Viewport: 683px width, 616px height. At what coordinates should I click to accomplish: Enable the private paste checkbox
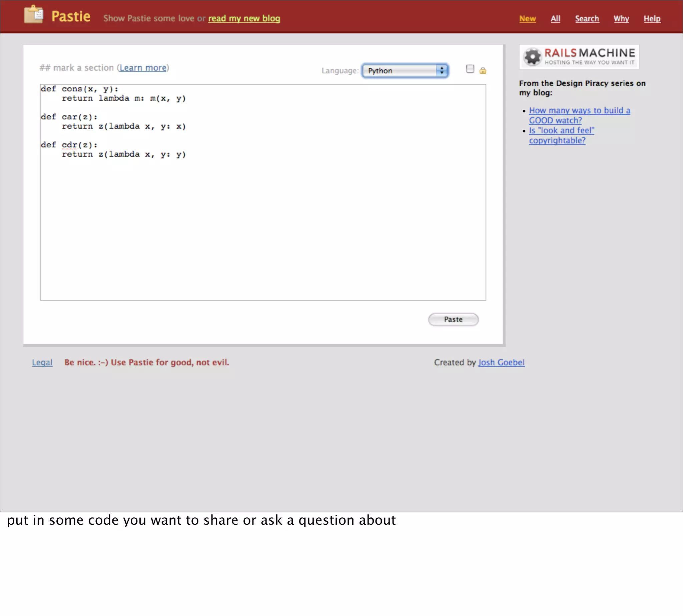[x=470, y=69]
